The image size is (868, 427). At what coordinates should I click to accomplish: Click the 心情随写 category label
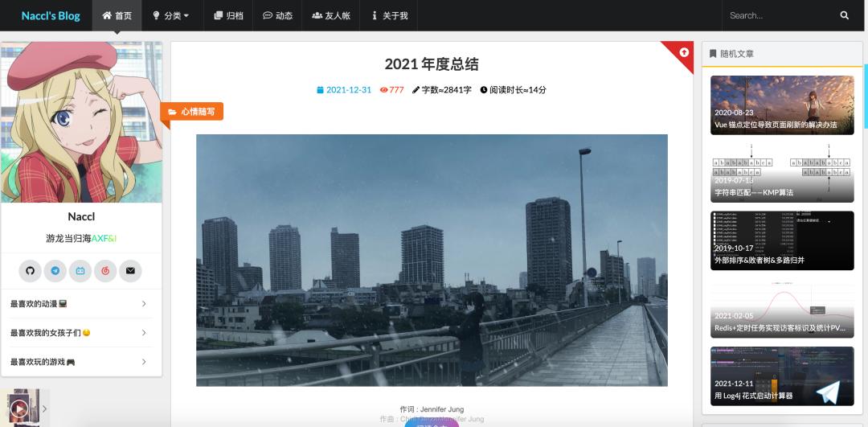click(192, 111)
